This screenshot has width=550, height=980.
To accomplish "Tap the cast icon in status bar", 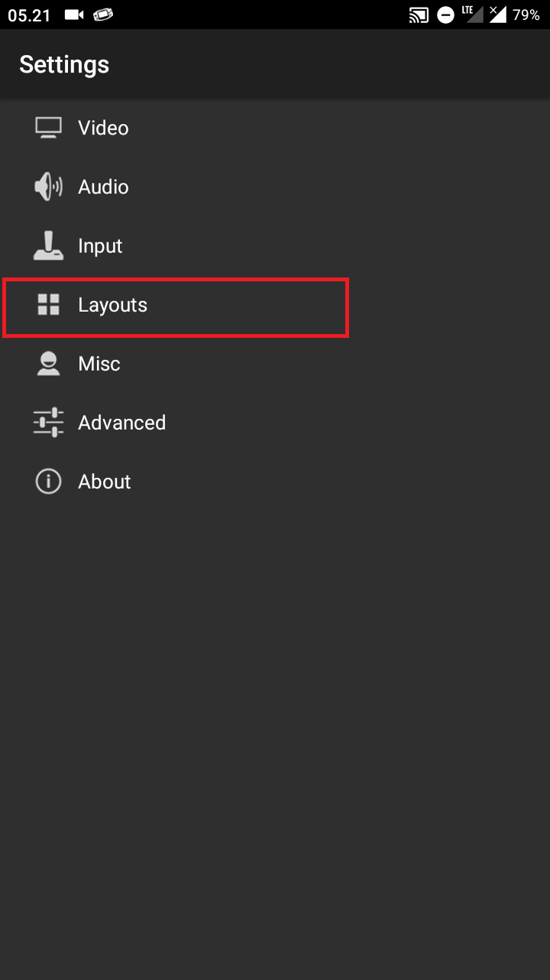I will click(419, 15).
